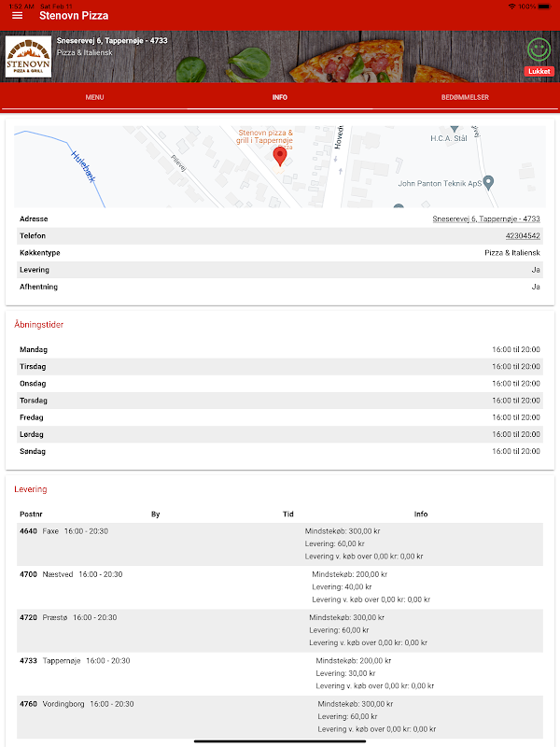This screenshot has height=747, width=560.
Task: Select the Søndag opening hours row
Action: 280,451
